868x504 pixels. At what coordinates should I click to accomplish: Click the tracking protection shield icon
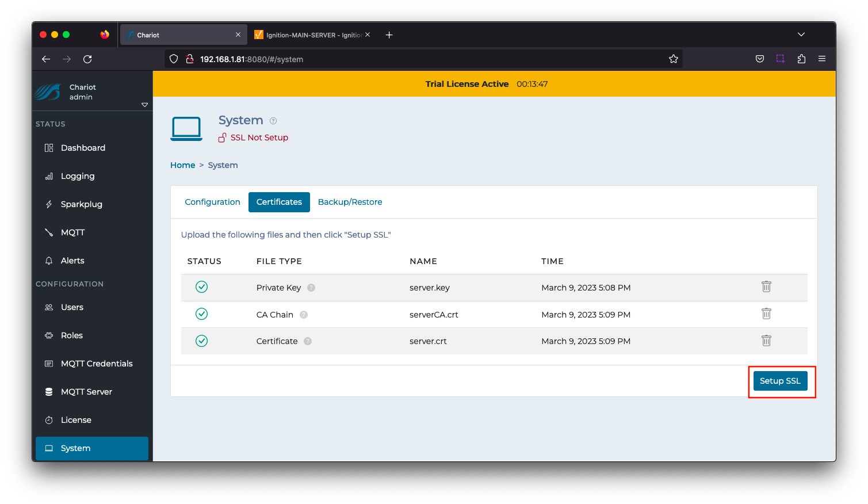click(x=174, y=59)
